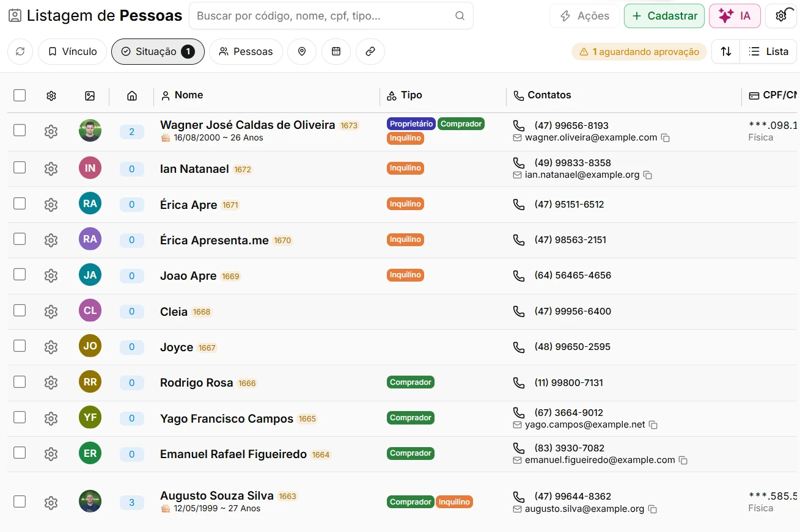Open the Vínculo filter dropdown
800x532 pixels.
72,52
